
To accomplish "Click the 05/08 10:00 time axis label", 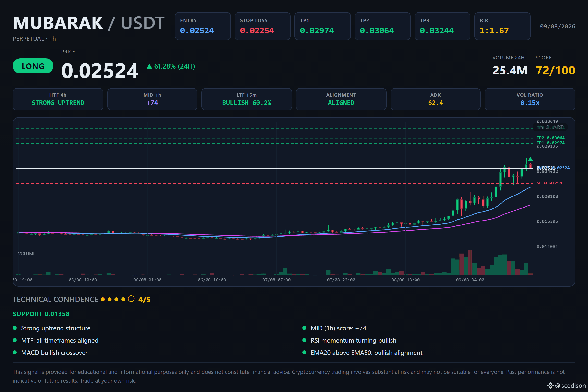I will 83,280.
